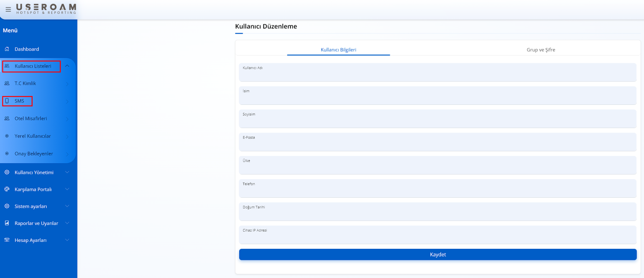Click the Sistem ayarları gear icon
Viewport: 644px width, 278px height.
tap(7, 206)
